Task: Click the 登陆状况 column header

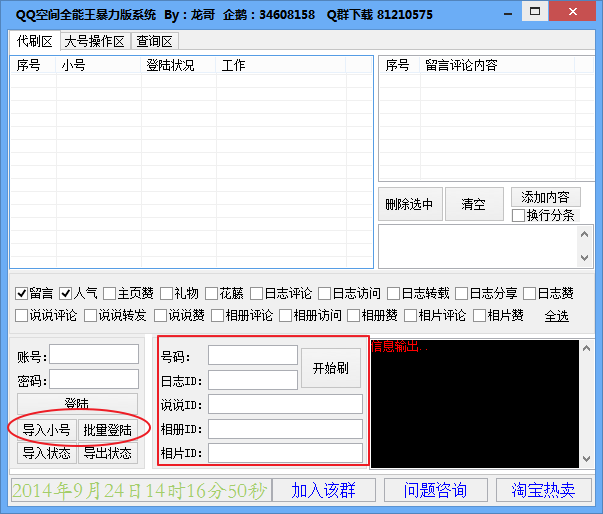Action: [178, 65]
